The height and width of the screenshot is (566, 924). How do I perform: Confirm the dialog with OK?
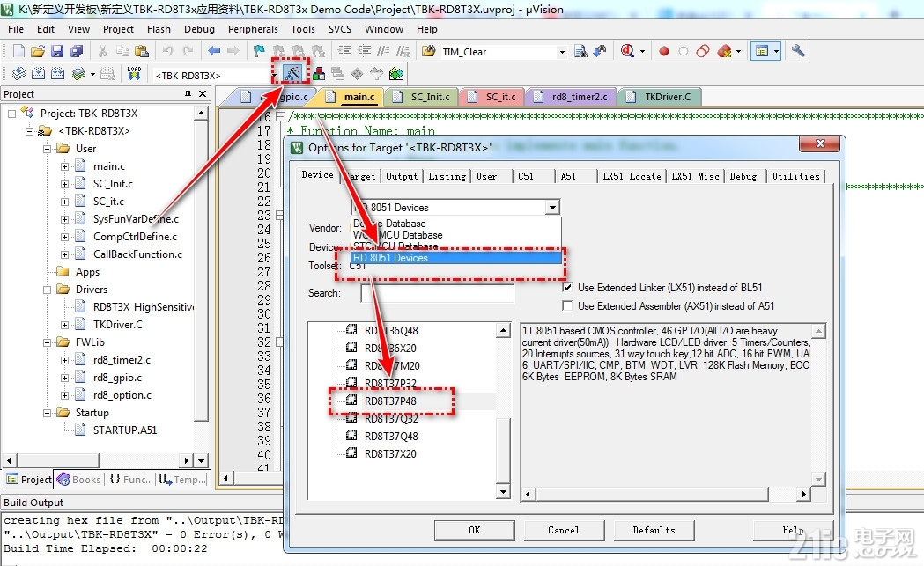tap(475, 530)
